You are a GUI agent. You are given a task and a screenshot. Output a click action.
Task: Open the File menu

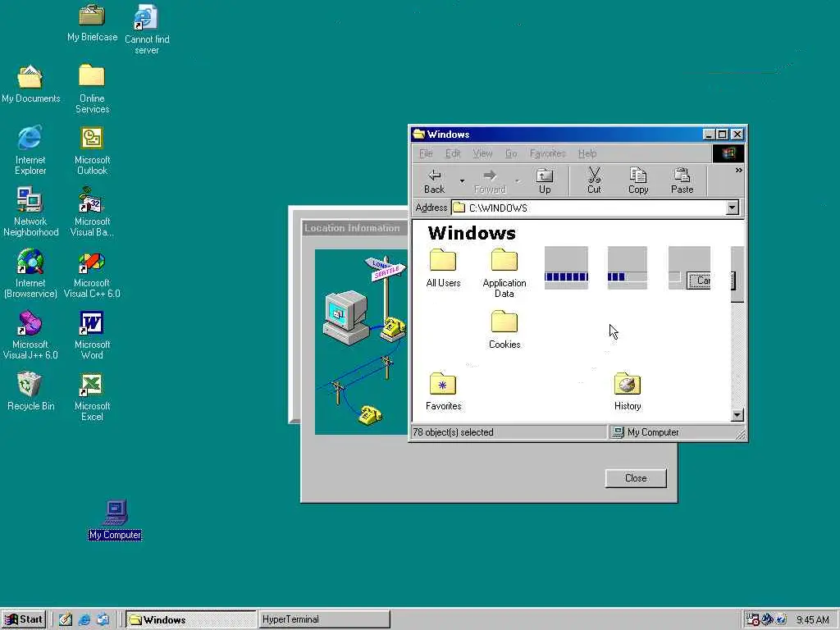coord(426,153)
